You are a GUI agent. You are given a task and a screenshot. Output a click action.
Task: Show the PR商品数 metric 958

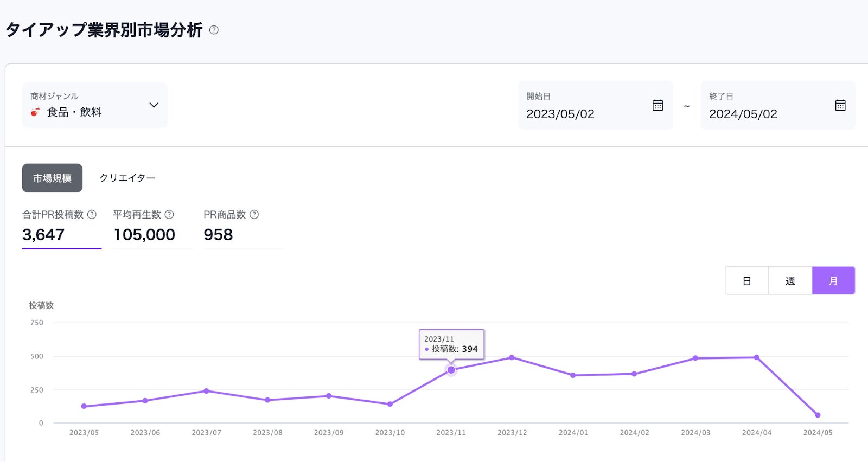(x=218, y=235)
